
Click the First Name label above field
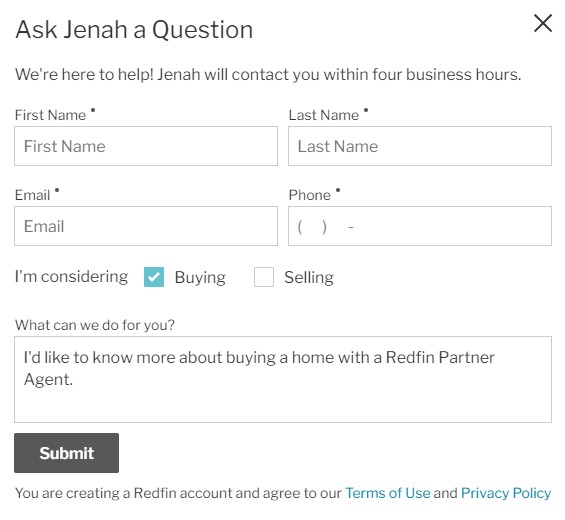click(x=50, y=115)
